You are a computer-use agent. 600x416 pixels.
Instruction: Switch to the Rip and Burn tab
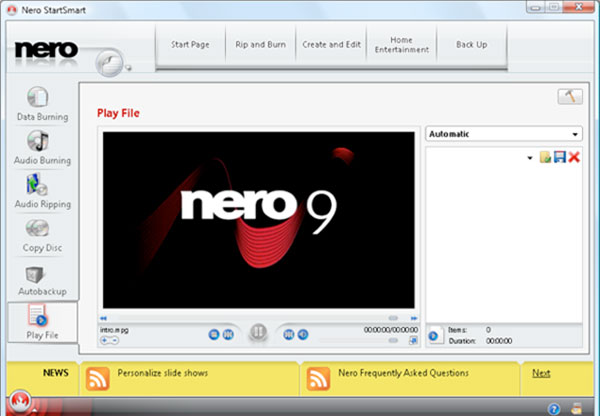pyautogui.click(x=261, y=44)
